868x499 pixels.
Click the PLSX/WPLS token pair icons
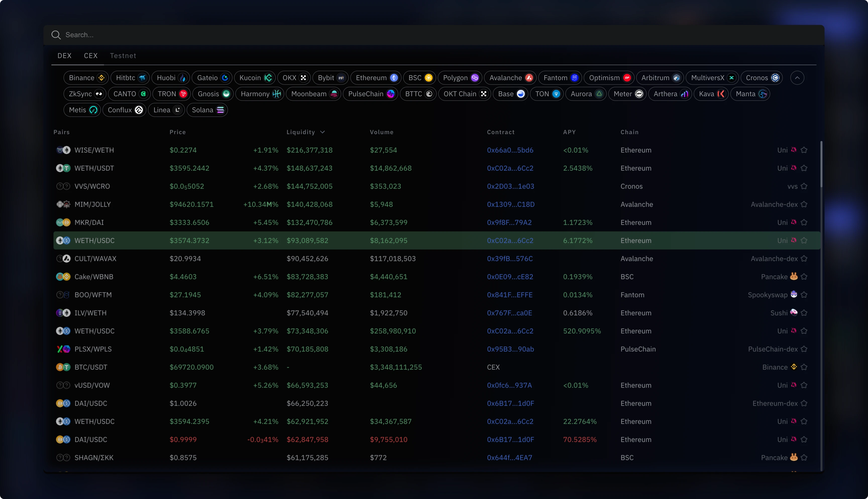[x=63, y=349]
